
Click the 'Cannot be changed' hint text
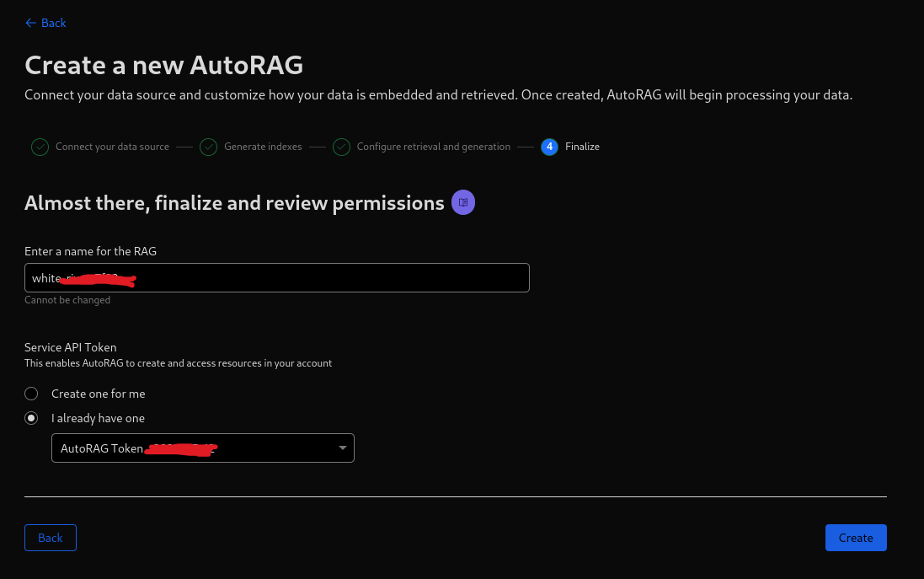coord(67,300)
